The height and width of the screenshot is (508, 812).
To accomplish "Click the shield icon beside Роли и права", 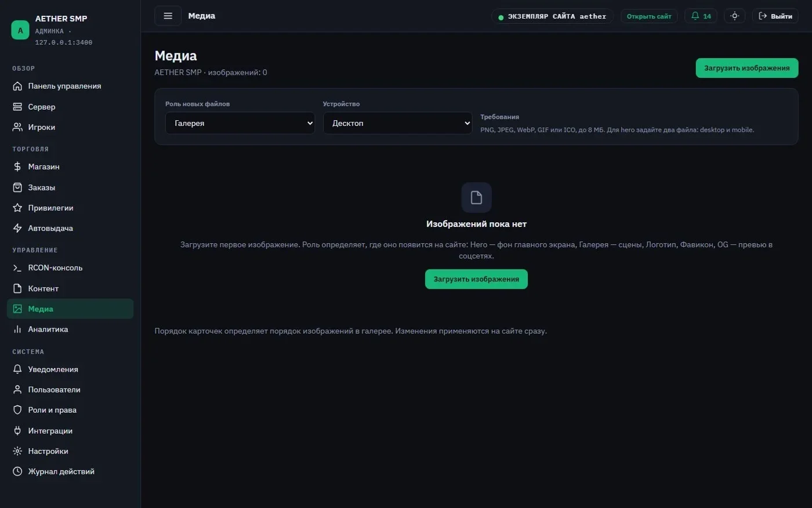I will pos(17,410).
